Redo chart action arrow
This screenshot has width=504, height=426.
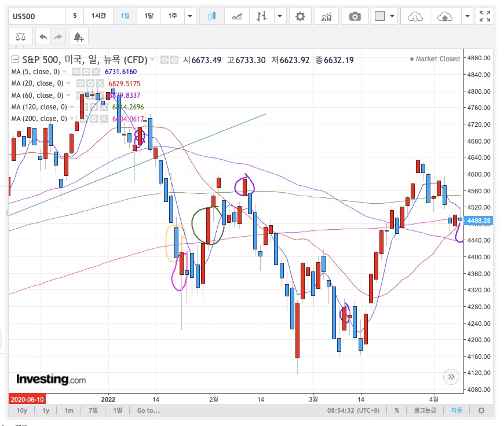(58, 37)
